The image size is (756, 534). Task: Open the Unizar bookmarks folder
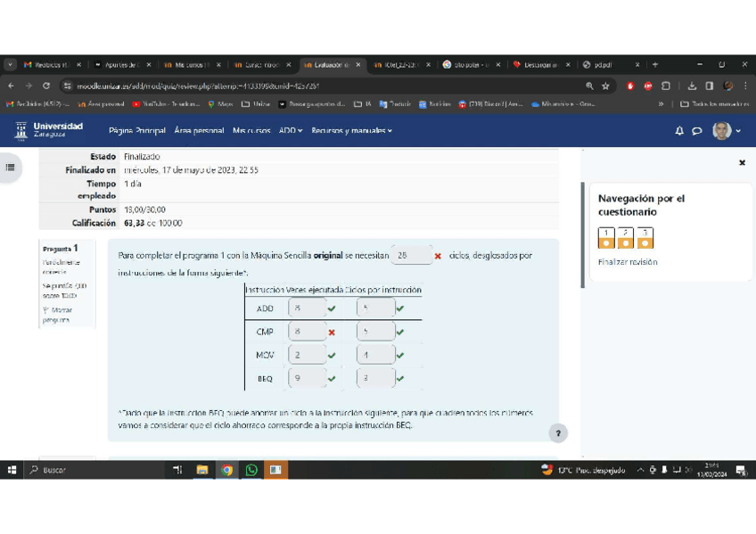(256, 104)
